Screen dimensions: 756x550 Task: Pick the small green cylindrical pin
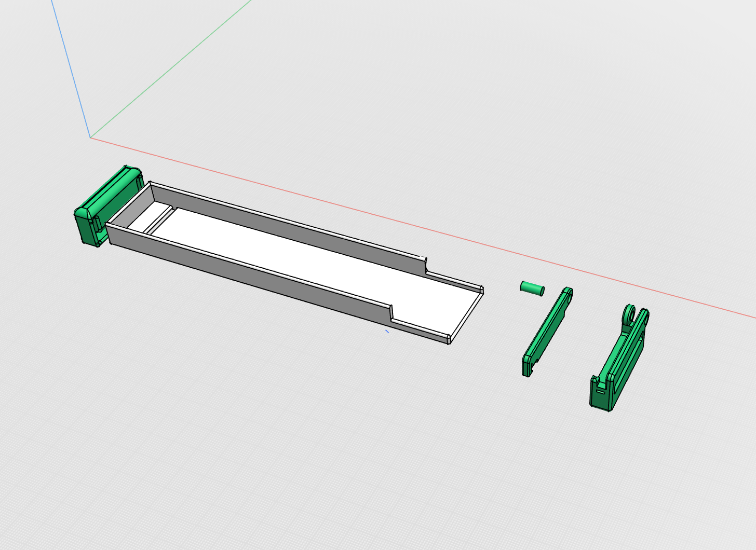click(532, 288)
